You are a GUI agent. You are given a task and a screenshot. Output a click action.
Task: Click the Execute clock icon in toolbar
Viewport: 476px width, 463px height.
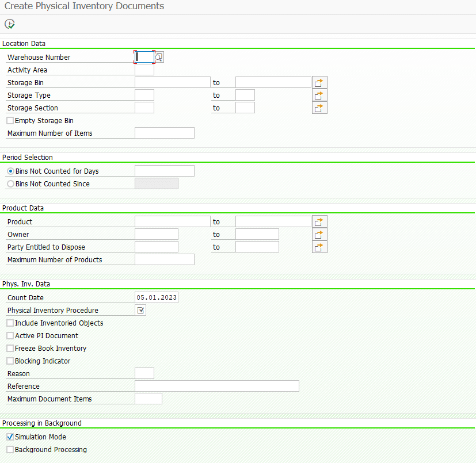[x=9, y=24]
